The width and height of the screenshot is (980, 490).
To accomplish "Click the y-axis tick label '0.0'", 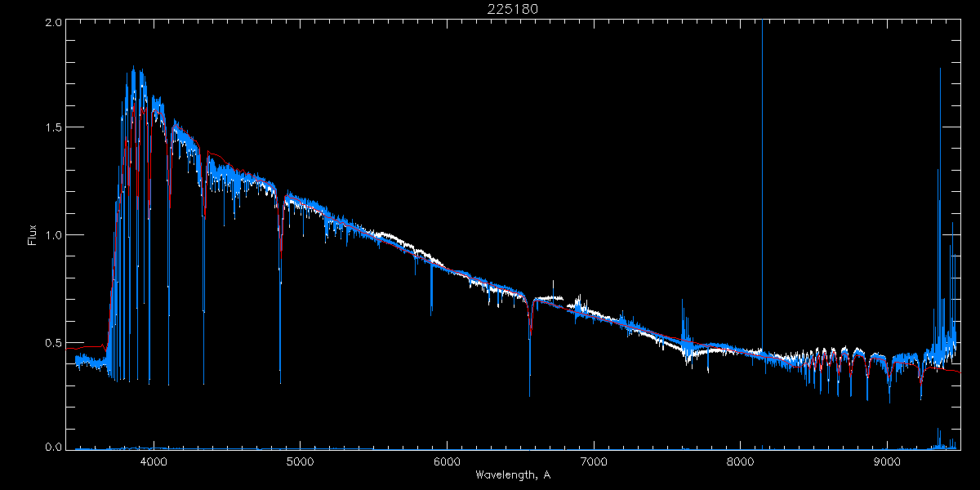I will click(52, 446).
